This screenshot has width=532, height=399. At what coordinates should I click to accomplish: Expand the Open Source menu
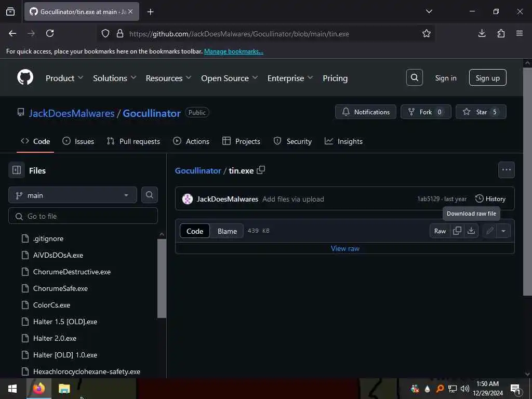[229, 78]
